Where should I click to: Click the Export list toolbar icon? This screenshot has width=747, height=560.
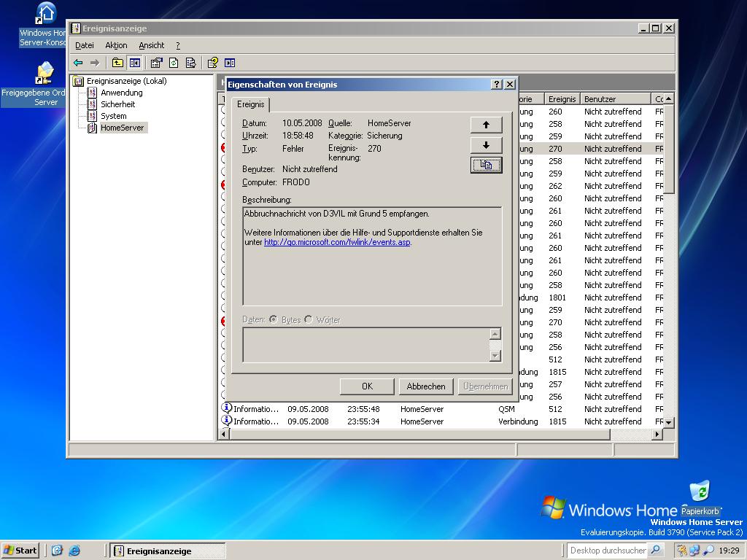pyautogui.click(x=190, y=63)
